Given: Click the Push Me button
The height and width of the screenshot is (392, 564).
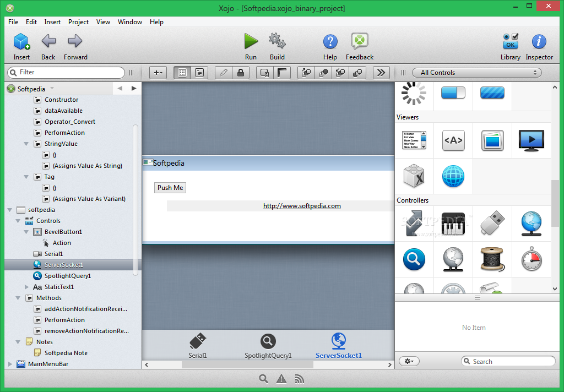Looking at the screenshot, I should coord(170,188).
